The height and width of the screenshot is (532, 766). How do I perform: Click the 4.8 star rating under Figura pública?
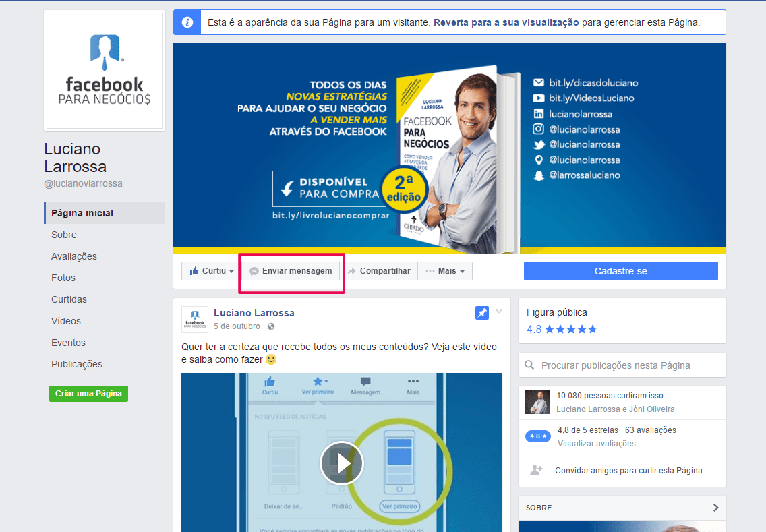coord(562,329)
